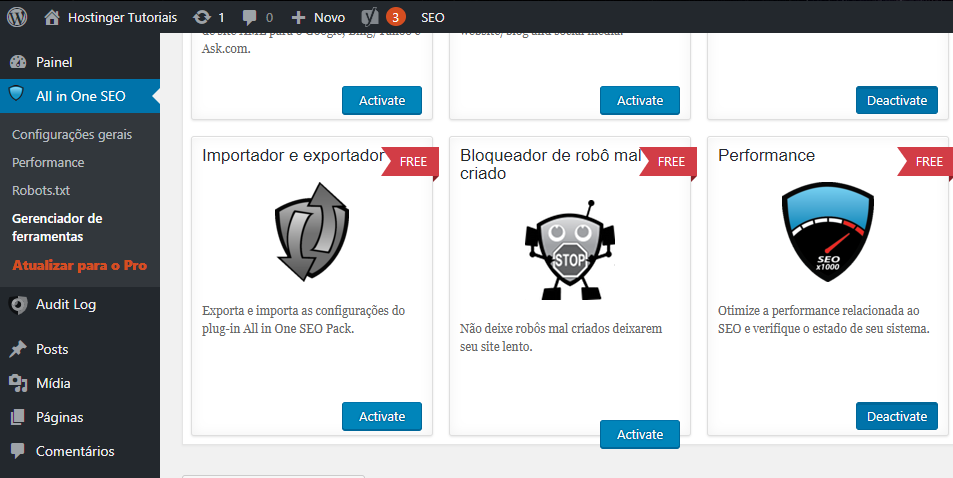Viewport: 953px width, 478px height.
Task: Click Activate on the top middle card
Action: tap(639, 100)
